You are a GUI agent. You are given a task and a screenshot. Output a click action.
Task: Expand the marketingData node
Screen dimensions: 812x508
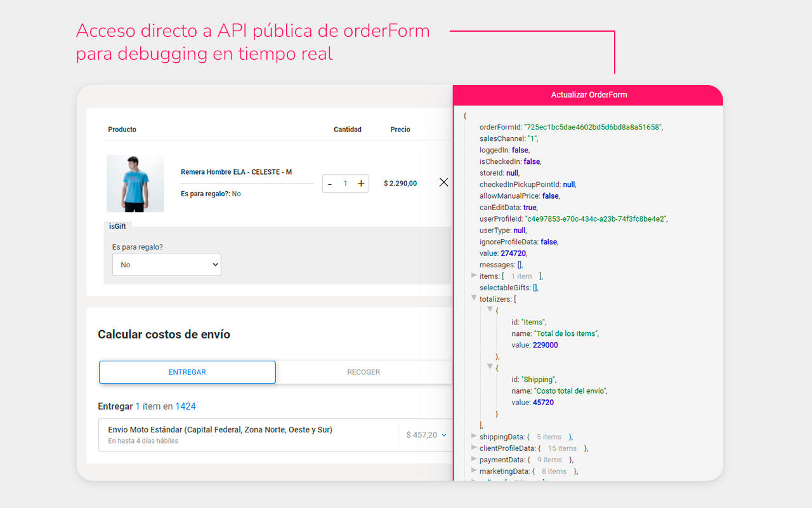pyautogui.click(x=474, y=471)
